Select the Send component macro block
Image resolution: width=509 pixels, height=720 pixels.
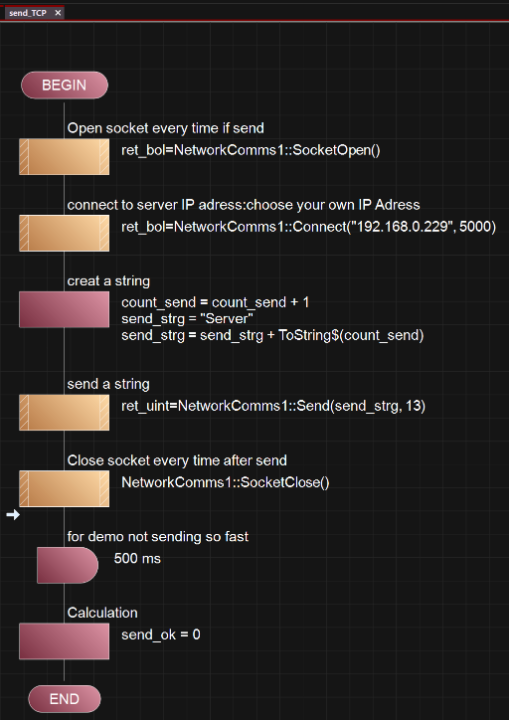pyautogui.click(x=64, y=413)
